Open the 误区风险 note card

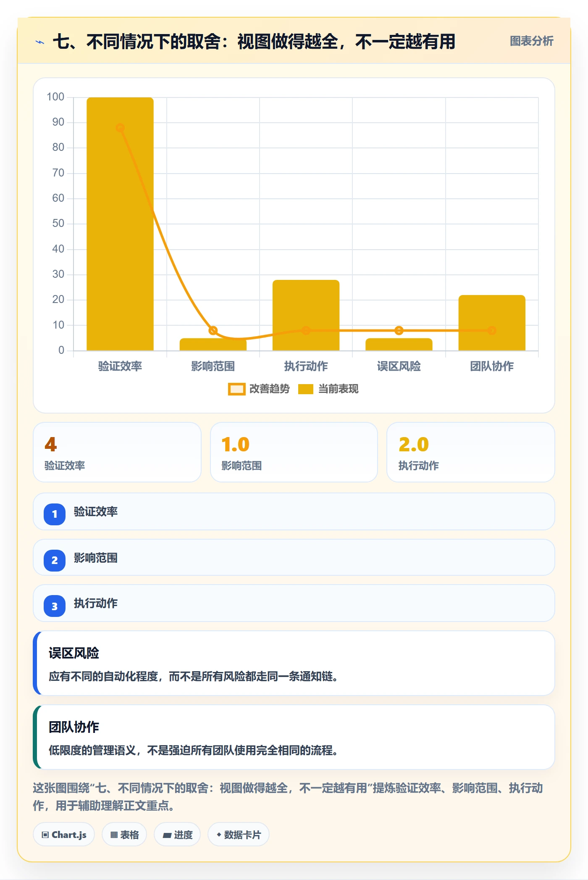coord(294,663)
